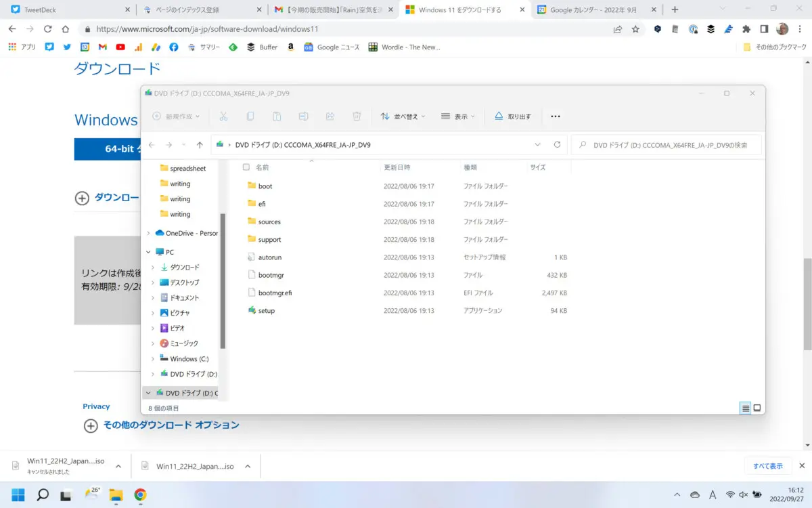Expand the OneDrive tree node
This screenshot has width=812, height=508.
click(x=149, y=233)
